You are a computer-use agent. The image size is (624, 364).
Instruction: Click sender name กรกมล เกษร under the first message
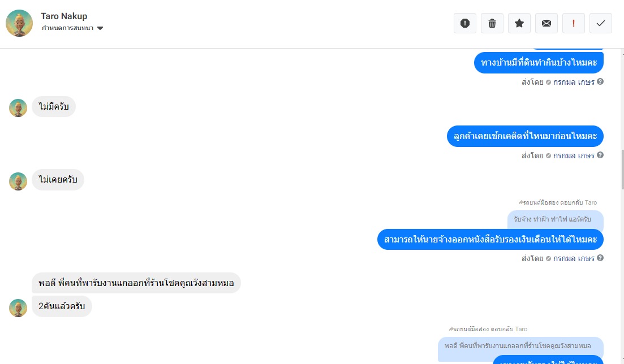[574, 82]
